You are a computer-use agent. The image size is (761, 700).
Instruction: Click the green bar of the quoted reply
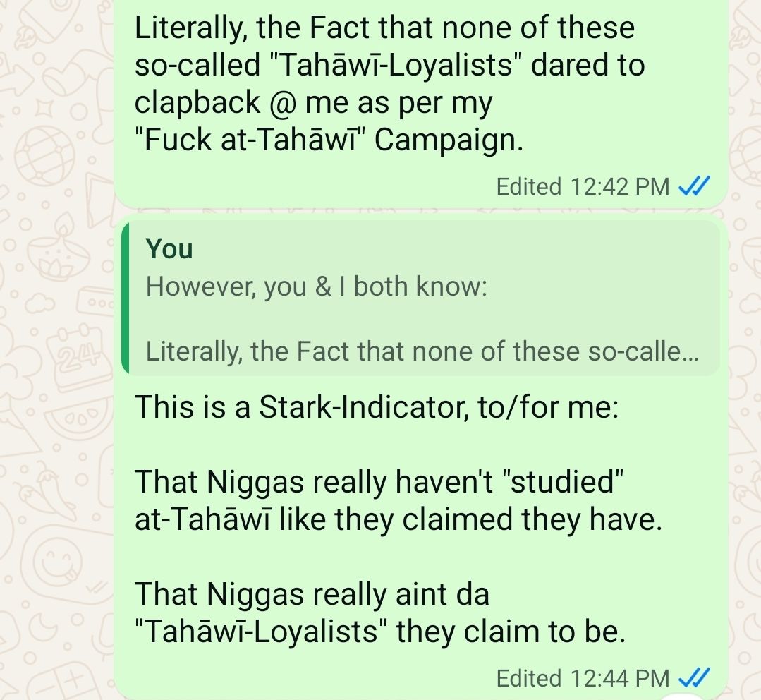tap(126, 298)
